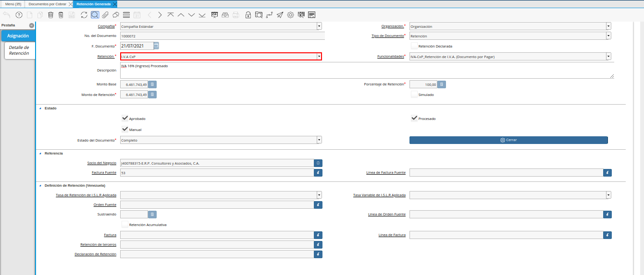Open calculator next to Sustraendo field
Image resolution: width=644 pixels, height=275 pixels.
pyautogui.click(x=152, y=215)
